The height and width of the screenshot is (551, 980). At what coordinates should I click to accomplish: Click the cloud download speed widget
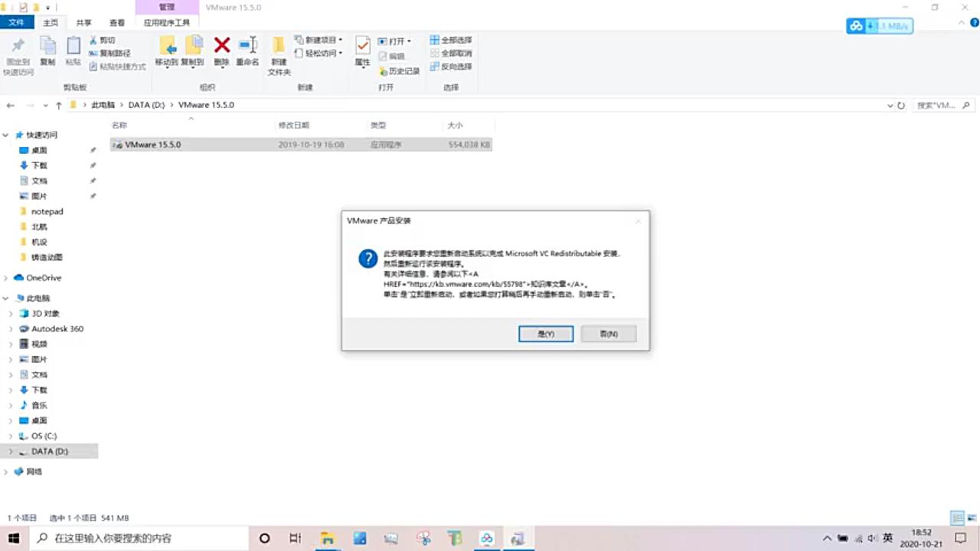[x=880, y=26]
